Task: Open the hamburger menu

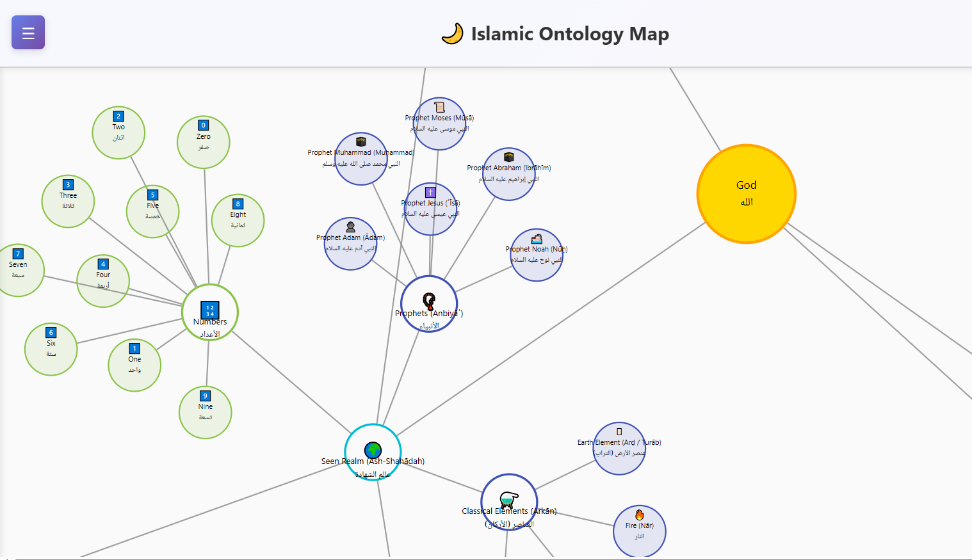Action: tap(28, 32)
